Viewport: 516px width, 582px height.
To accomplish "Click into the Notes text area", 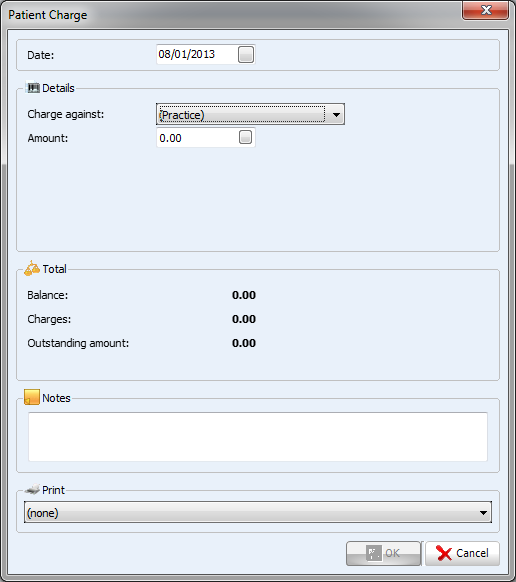I will [x=258, y=436].
